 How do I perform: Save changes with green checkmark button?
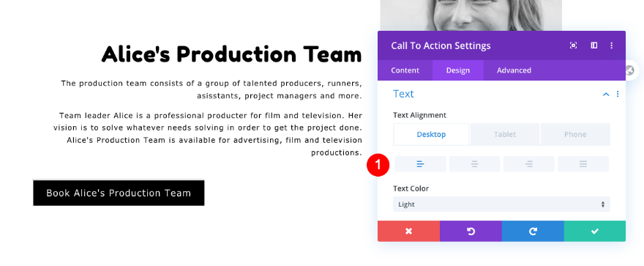point(595,231)
